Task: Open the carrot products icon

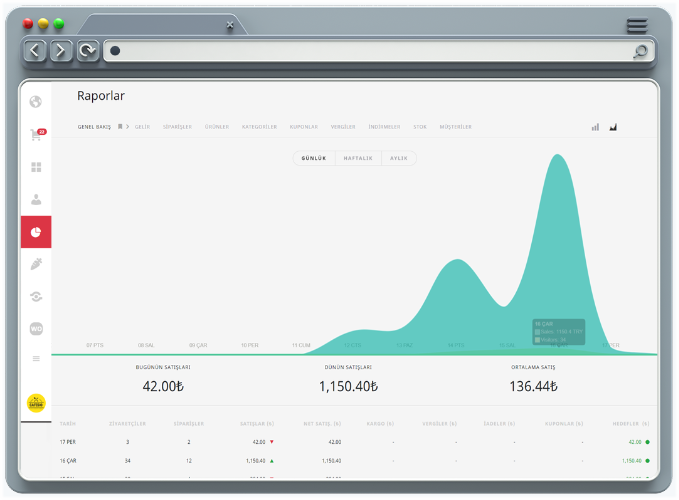Action: click(x=36, y=264)
